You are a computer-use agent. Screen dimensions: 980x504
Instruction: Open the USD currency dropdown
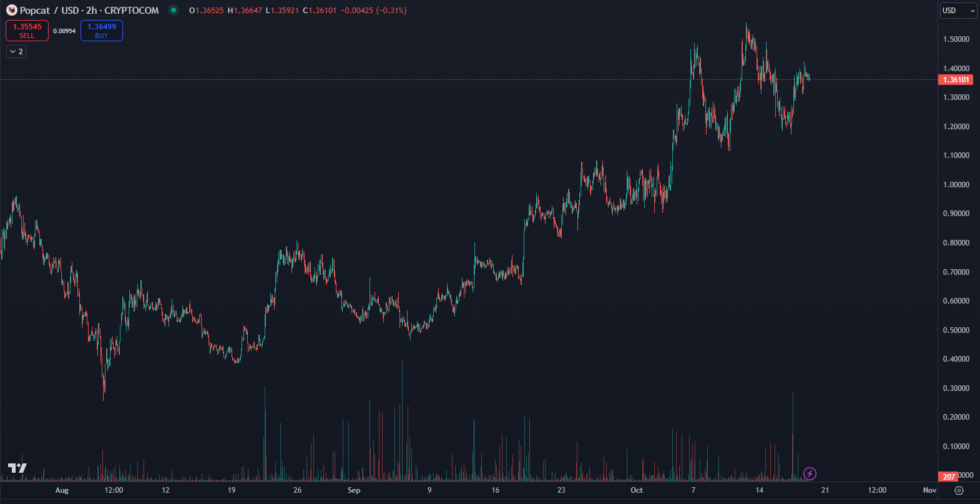(x=958, y=11)
